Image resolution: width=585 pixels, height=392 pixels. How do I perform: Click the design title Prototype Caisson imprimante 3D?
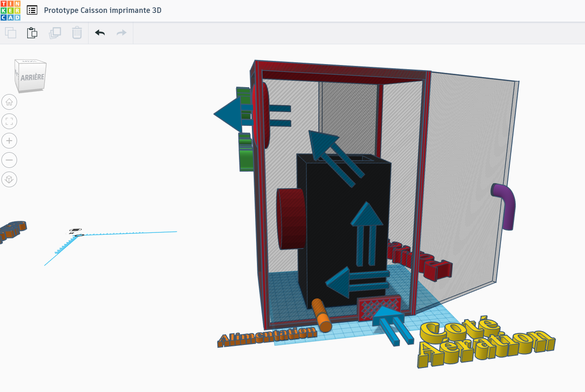[103, 10]
